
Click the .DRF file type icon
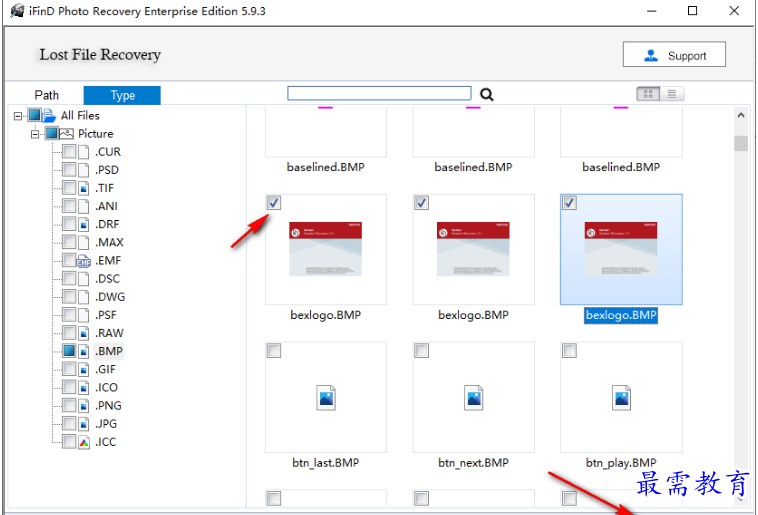pyautogui.click(x=84, y=224)
